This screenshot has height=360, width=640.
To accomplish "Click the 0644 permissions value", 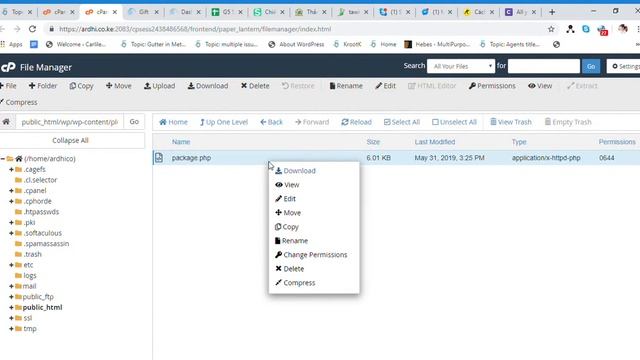I will [x=607, y=158].
